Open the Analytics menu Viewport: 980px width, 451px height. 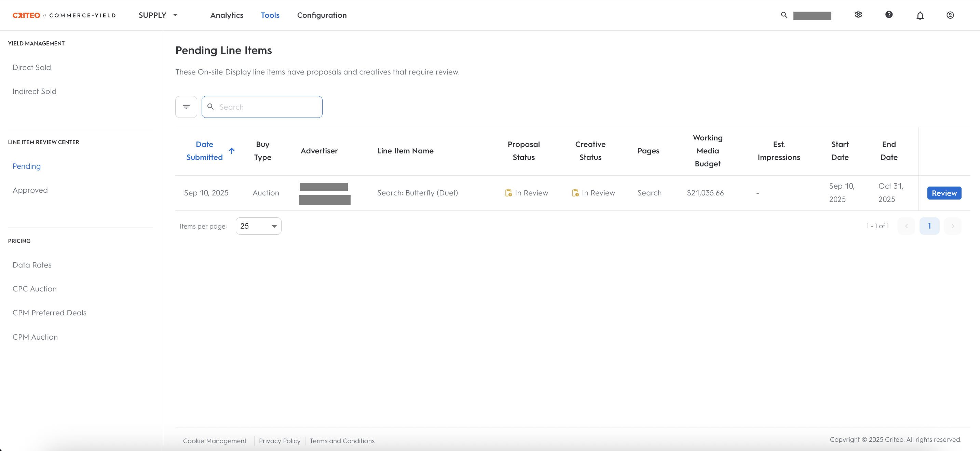point(227,15)
